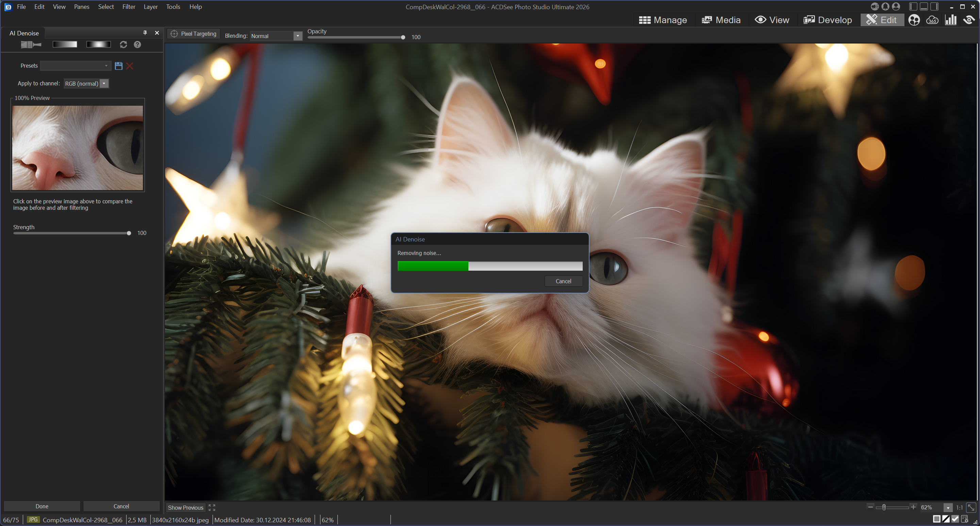Toggle the bottom panel layout button
The height and width of the screenshot is (526, 980).
924,6
